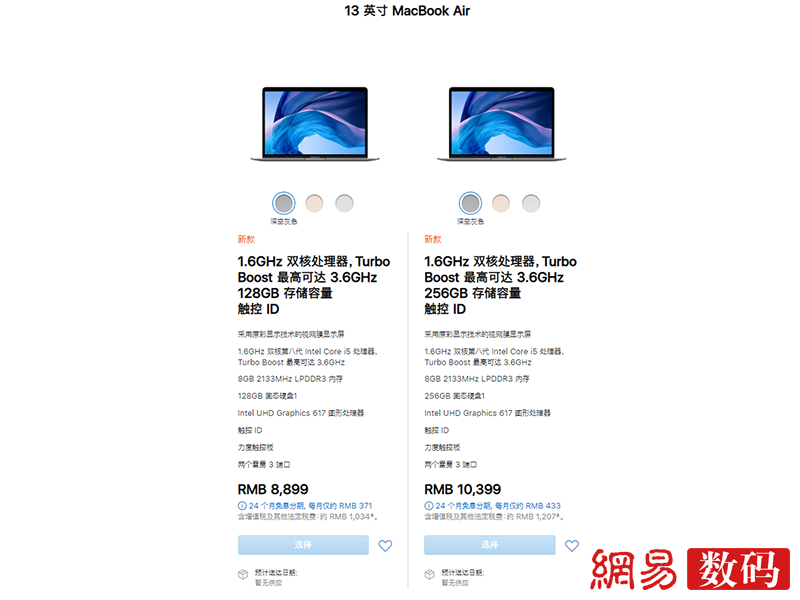This screenshot has height=600, width=800.
Task: Click the 128GB 存储容量 model title
Action: point(285,293)
